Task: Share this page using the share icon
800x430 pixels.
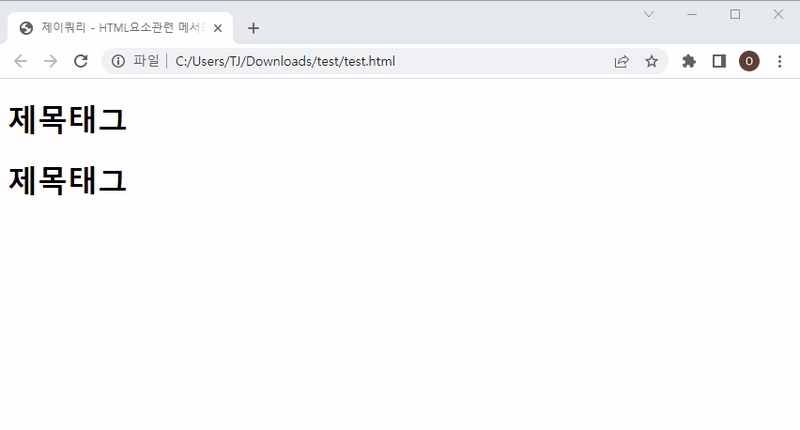Action: pos(621,61)
